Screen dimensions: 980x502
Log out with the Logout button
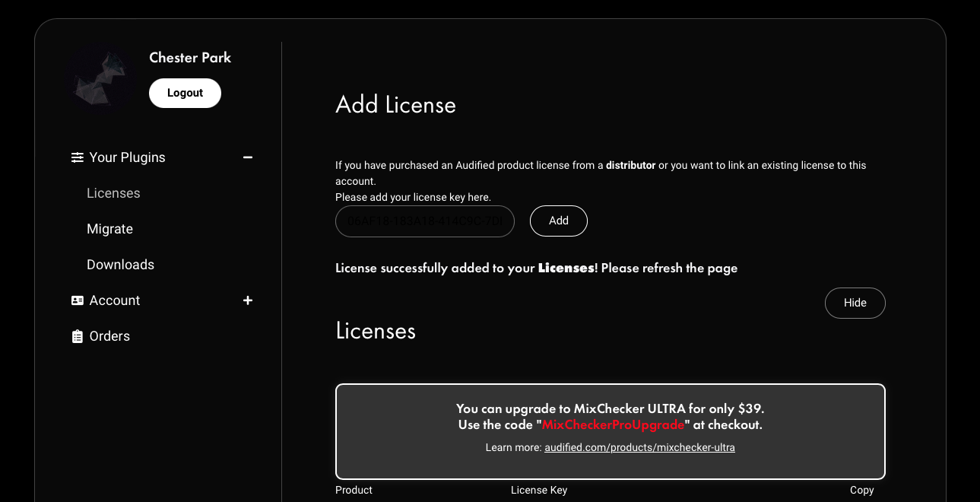click(185, 93)
